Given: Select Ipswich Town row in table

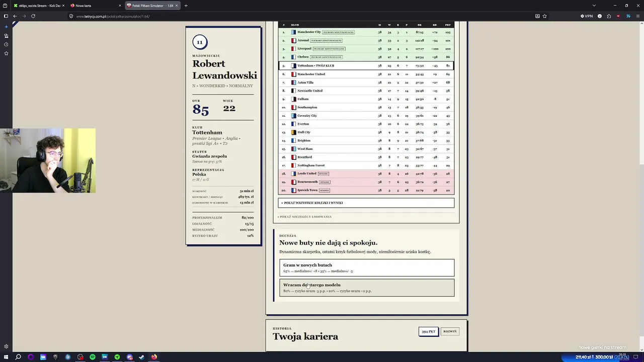Looking at the screenshot, I should pyautogui.click(x=366, y=190).
